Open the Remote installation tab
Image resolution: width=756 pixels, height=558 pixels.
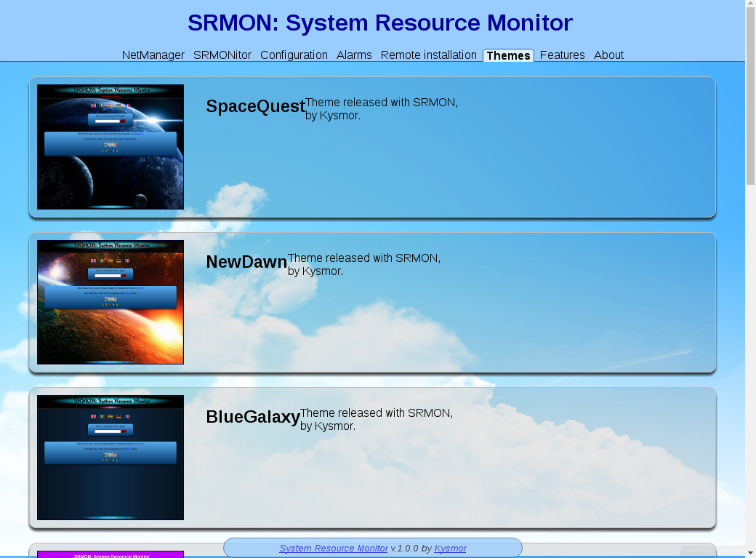[429, 55]
